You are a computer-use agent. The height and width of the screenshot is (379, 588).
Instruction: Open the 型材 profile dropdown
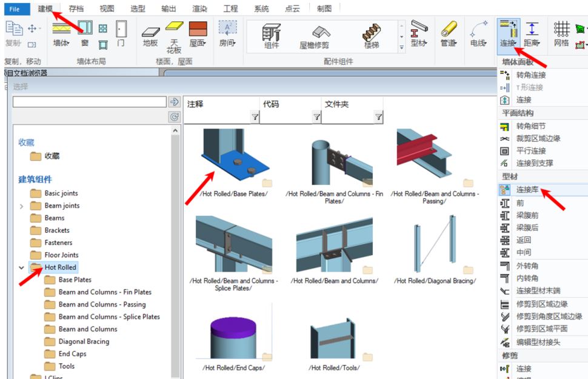click(419, 34)
